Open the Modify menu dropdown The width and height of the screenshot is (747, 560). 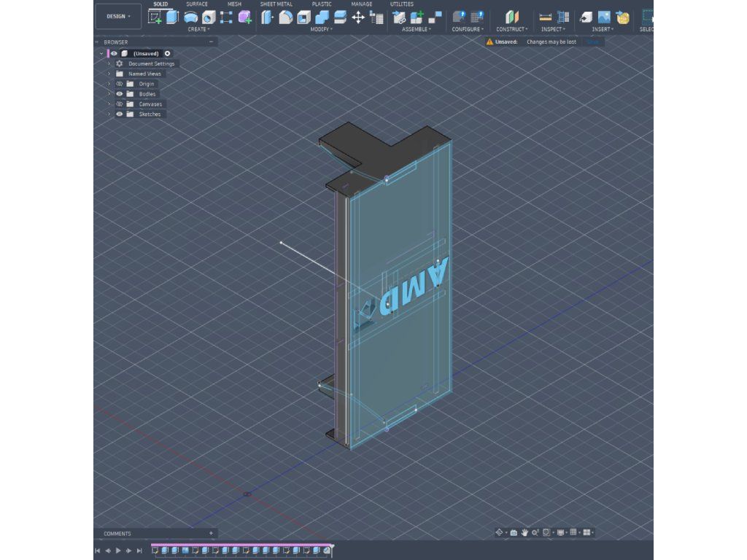click(x=321, y=29)
